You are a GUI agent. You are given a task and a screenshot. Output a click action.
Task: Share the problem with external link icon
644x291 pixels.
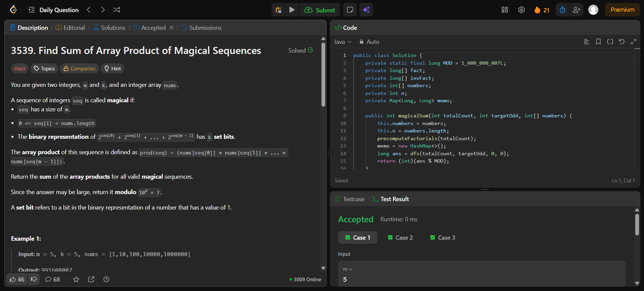coord(91,279)
